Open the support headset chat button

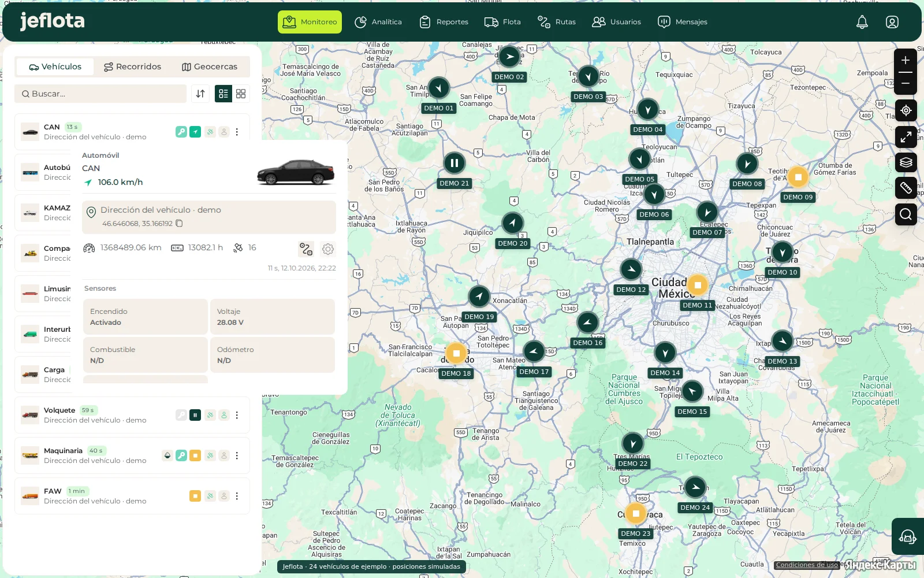tap(907, 537)
